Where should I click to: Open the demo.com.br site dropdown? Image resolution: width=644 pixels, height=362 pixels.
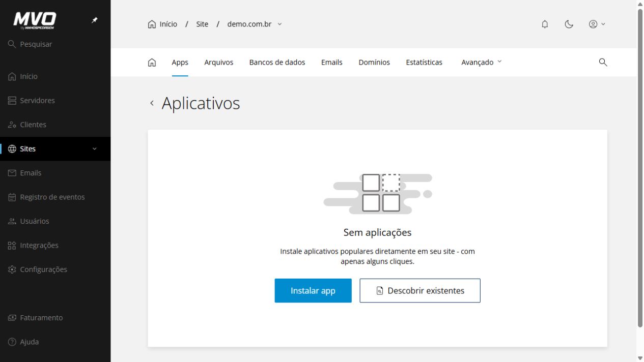pos(255,24)
